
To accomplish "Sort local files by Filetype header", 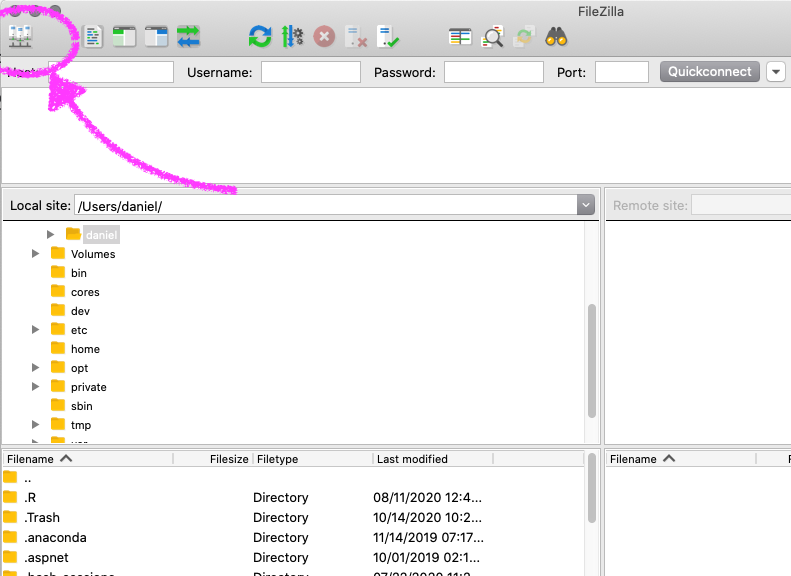I will [313, 459].
